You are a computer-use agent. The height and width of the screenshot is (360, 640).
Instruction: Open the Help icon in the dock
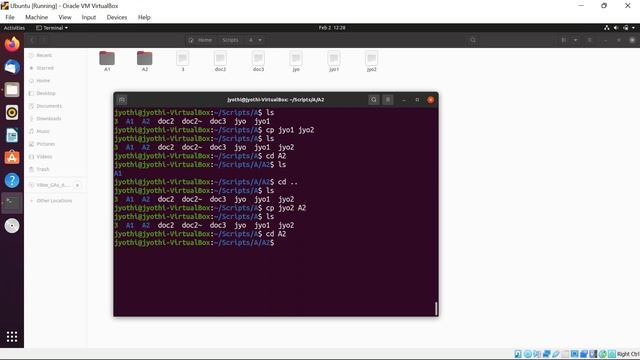click(12, 180)
